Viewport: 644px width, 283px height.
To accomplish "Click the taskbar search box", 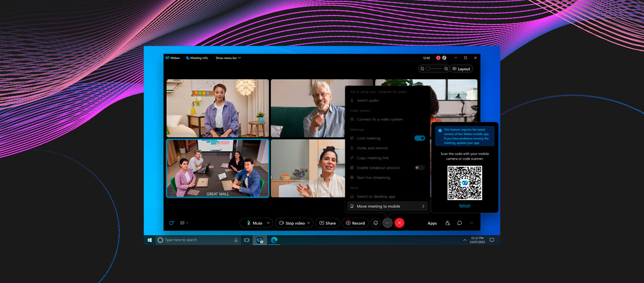I will (197, 240).
